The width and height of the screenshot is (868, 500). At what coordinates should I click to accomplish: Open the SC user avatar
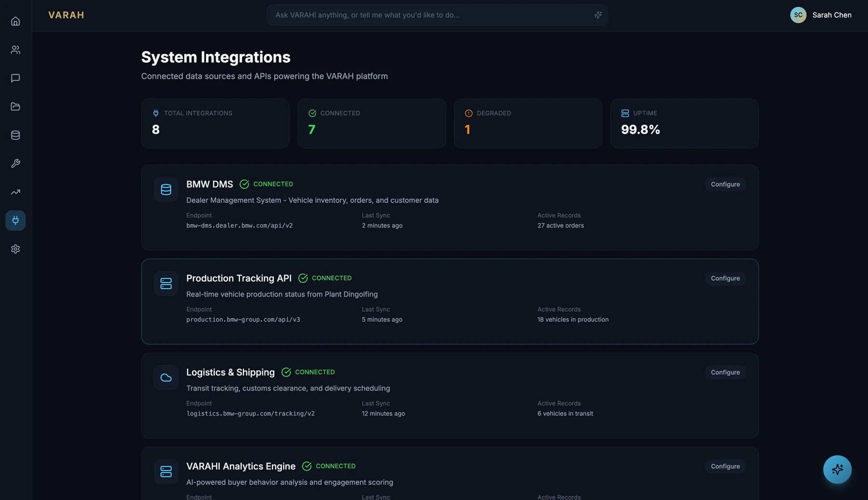tap(798, 15)
